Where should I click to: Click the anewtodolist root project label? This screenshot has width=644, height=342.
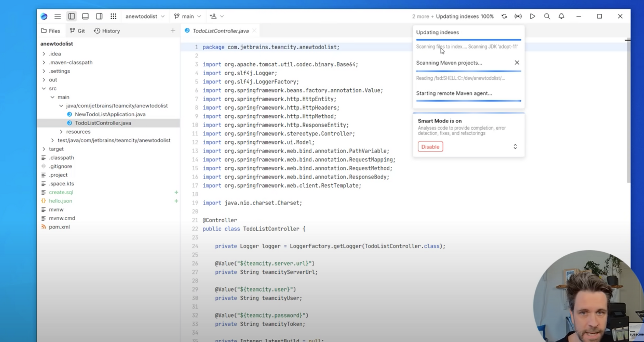(57, 44)
